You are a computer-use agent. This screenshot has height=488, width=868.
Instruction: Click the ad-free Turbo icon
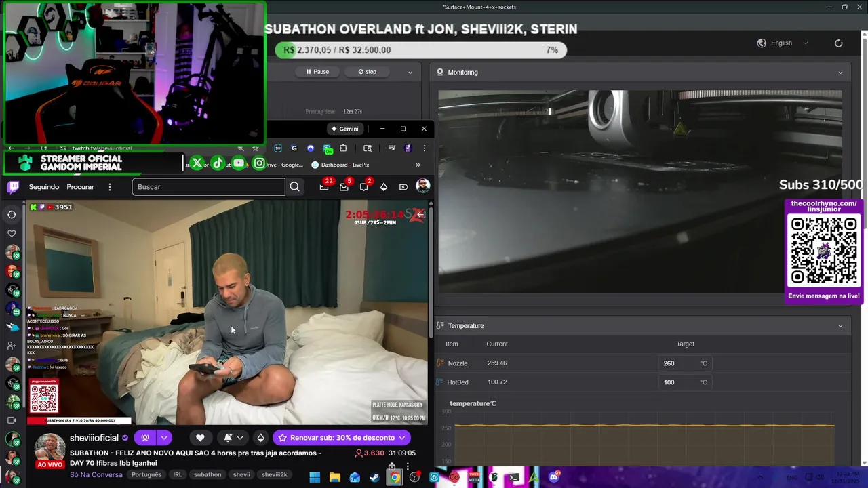tap(403, 187)
